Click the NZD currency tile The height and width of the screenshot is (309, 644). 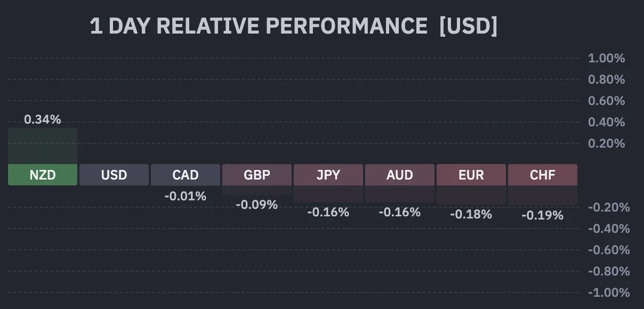(43, 175)
